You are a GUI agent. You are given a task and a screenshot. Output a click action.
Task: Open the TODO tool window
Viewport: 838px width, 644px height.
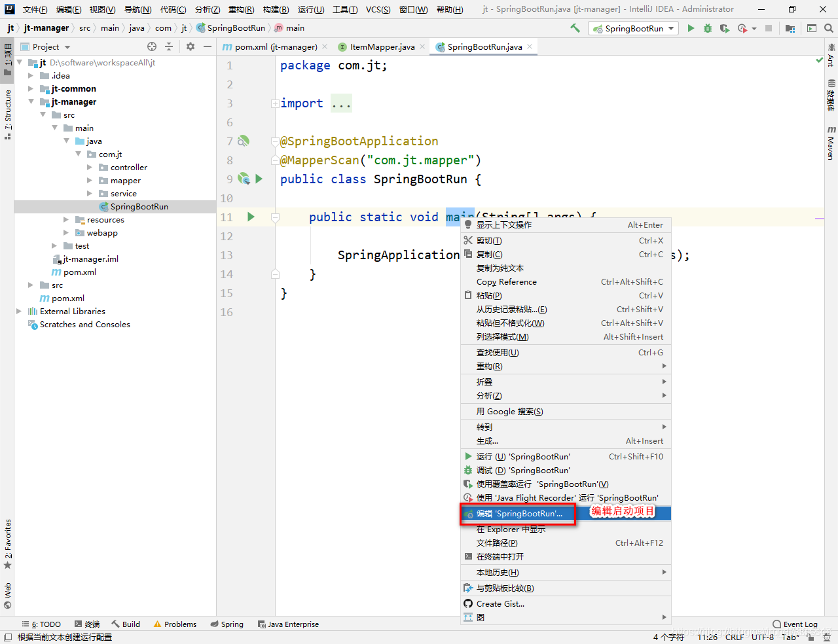click(42, 624)
